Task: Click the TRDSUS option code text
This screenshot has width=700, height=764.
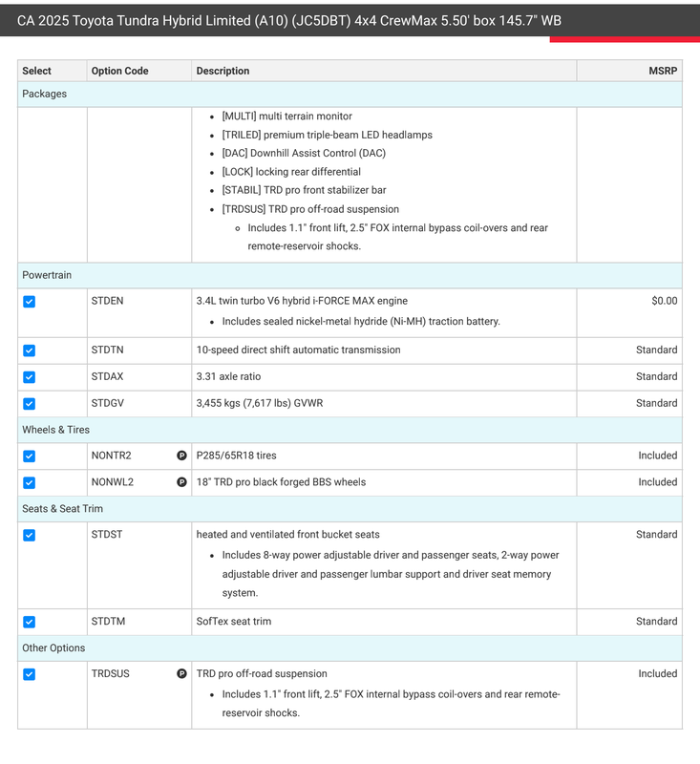Action: [110, 674]
